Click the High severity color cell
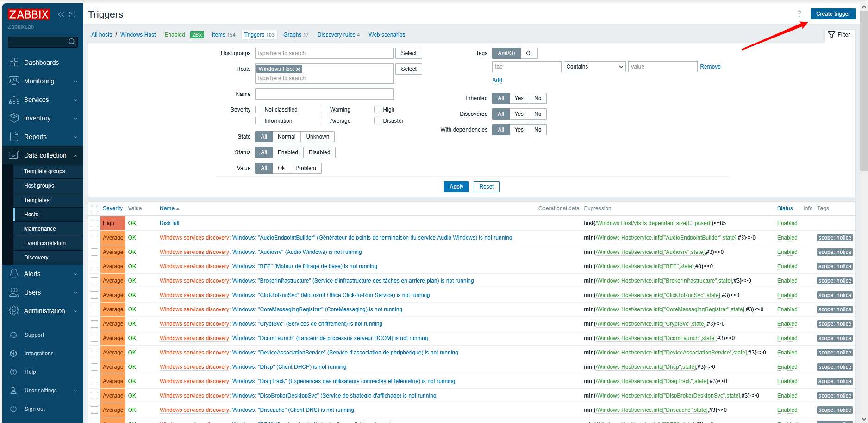The image size is (868, 423). [112, 223]
